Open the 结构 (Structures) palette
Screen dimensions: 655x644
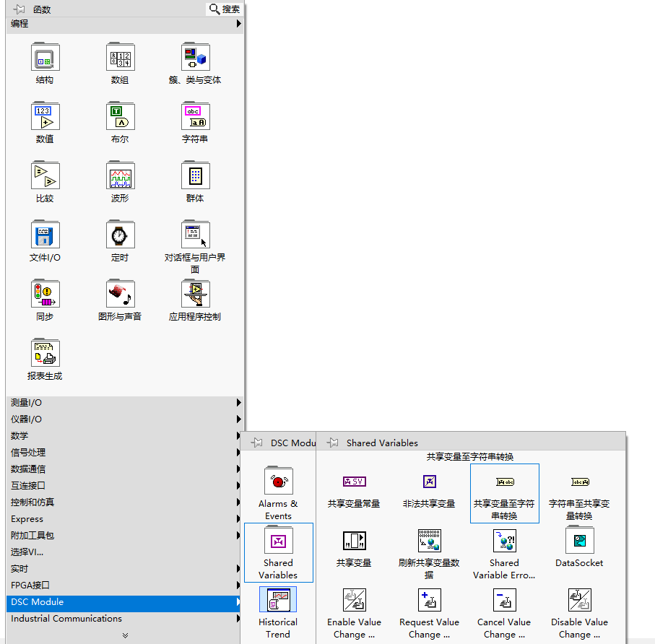pyautogui.click(x=45, y=57)
